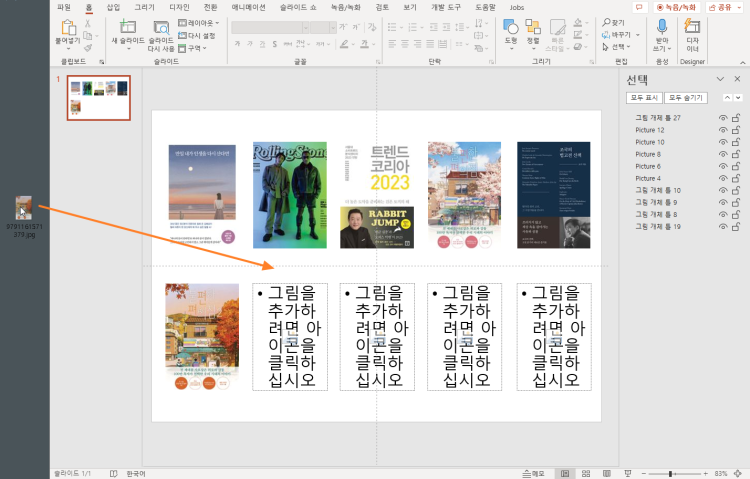Click Show All (모두 표시) button

644,98
